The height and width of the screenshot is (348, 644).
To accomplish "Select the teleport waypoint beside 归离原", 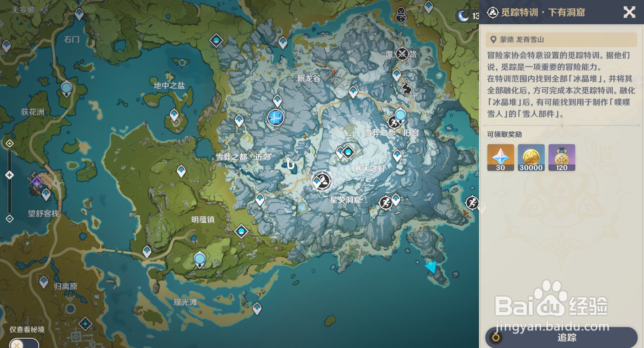I will tap(44, 282).
